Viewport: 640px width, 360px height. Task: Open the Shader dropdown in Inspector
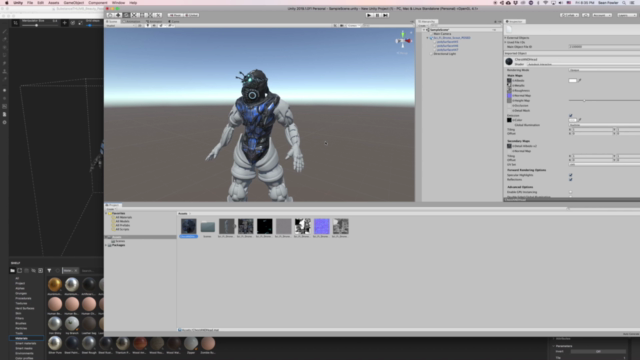tap(583, 64)
